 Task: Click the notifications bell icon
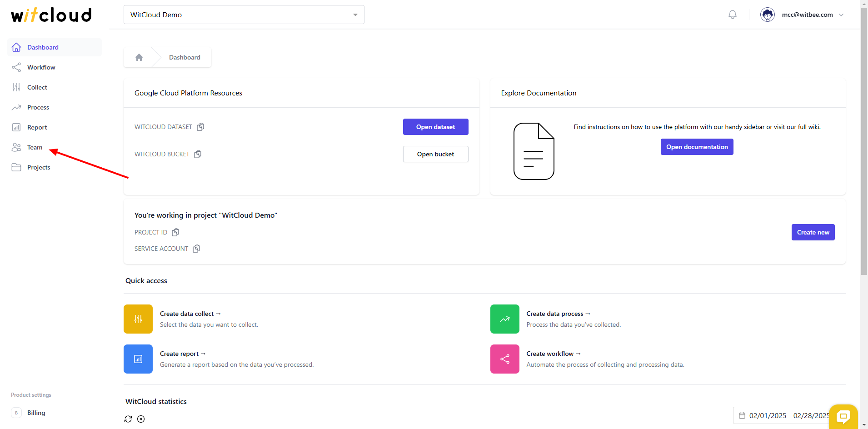(733, 15)
